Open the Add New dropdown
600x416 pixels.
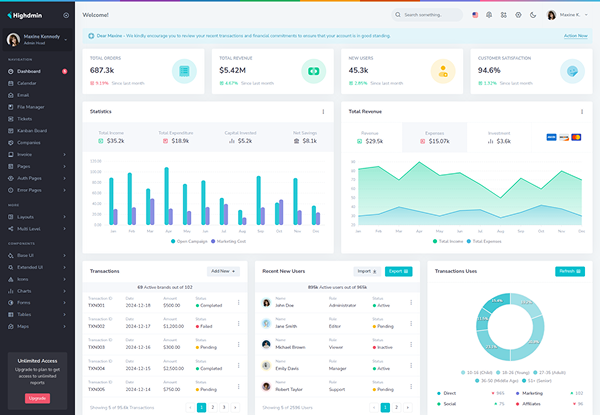coord(223,271)
